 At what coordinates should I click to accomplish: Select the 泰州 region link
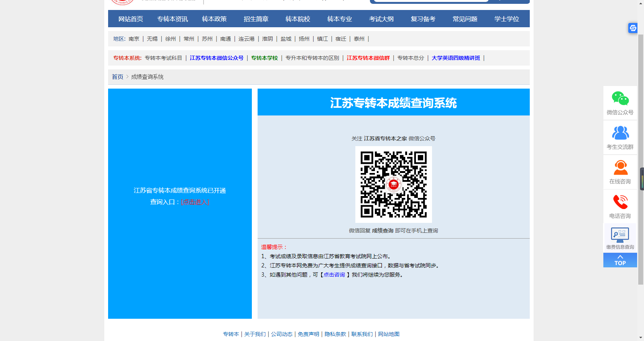pyautogui.click(x=359, y=39)
